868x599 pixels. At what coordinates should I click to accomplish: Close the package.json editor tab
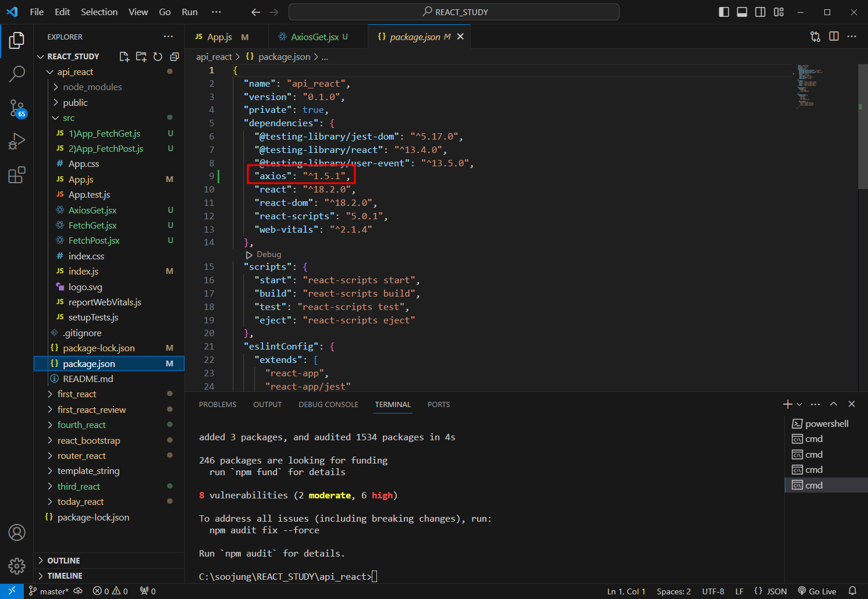click(x=460, y=37)
